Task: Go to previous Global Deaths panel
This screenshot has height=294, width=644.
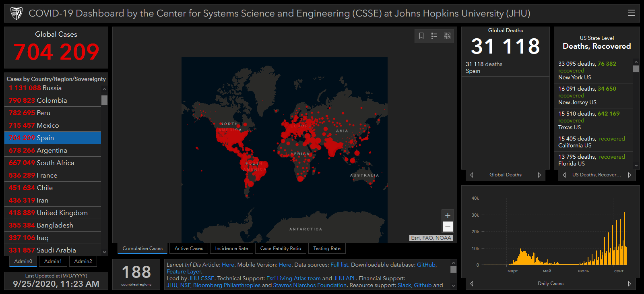Action: 472,175
